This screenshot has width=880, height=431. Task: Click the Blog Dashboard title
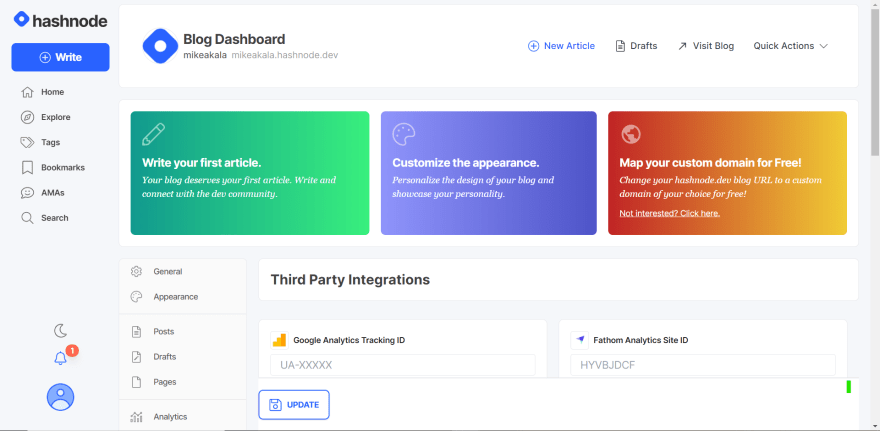[x=234, y=39]
